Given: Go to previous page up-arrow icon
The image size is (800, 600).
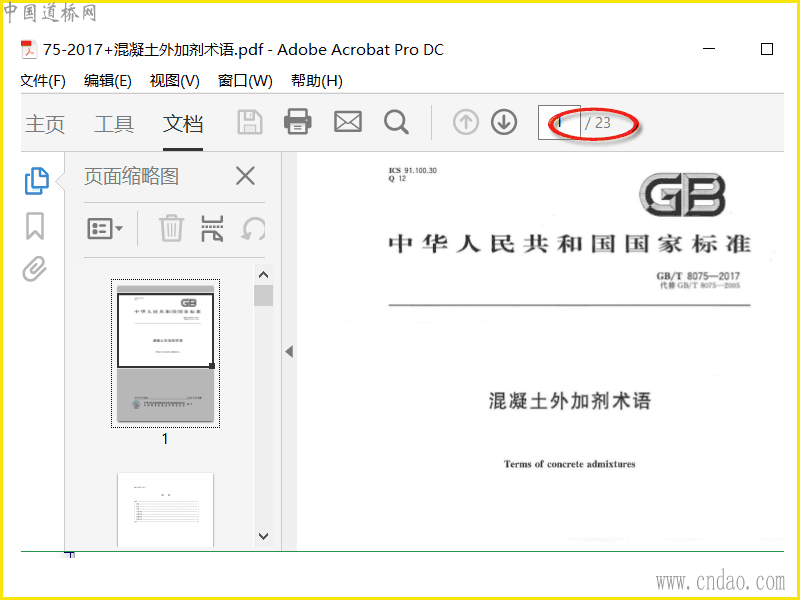Looking at the screenshot, I should 465,122.
